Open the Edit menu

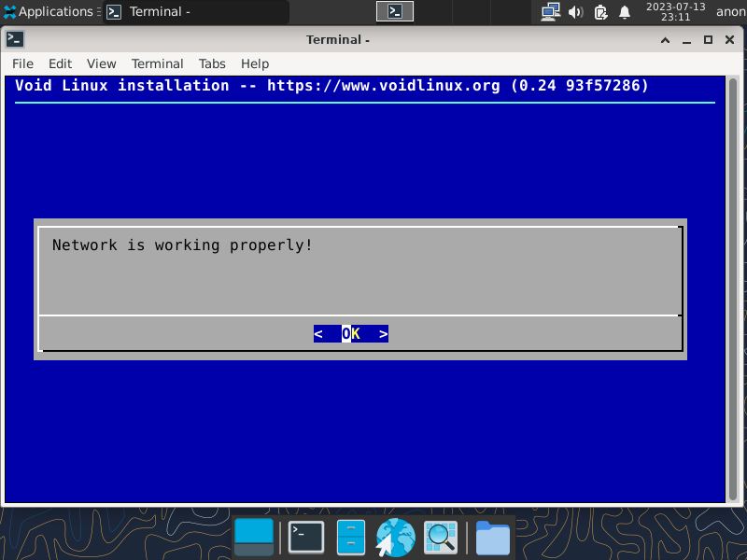(60, 63)
